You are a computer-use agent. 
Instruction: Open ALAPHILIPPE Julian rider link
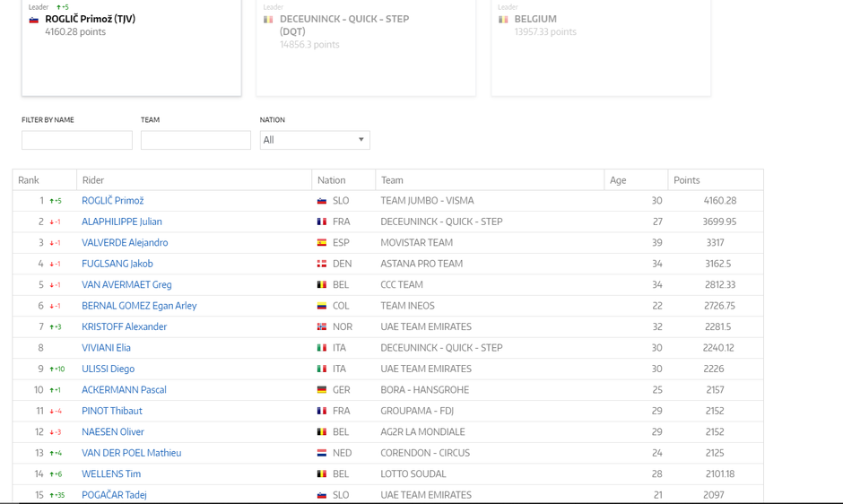[x=121, y=222]
